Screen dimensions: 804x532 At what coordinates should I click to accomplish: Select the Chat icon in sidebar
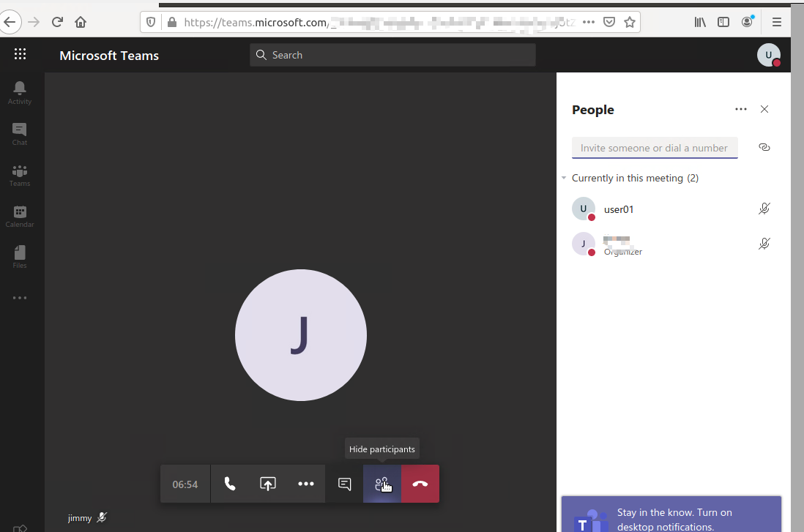click(19, 132)
